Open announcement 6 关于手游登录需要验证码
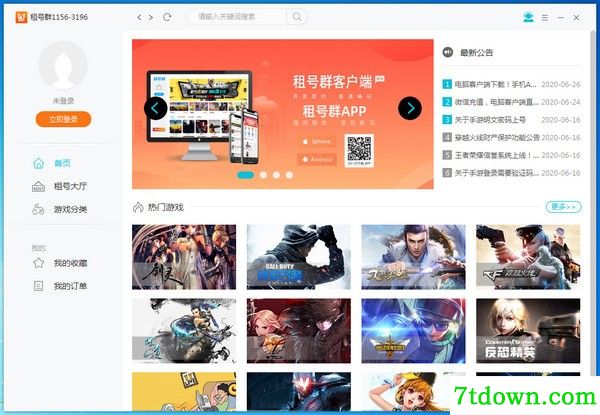 [x=511, y=173]
